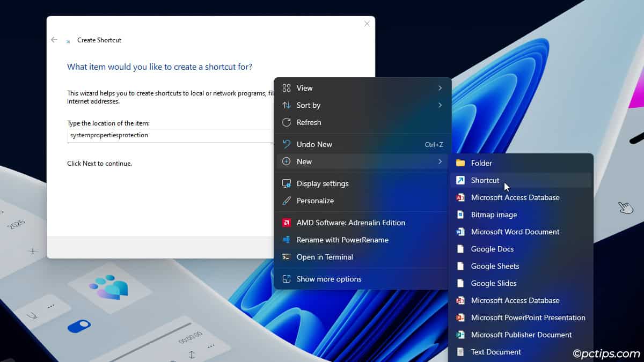Select Personalize in the context menu

[x=363, y=201]
